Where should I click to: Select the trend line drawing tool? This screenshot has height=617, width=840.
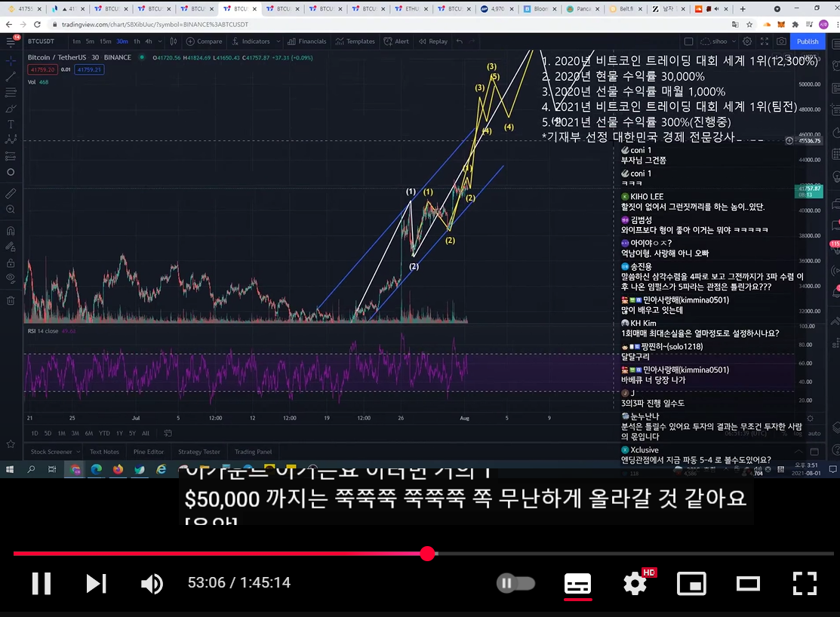[11, 77]
